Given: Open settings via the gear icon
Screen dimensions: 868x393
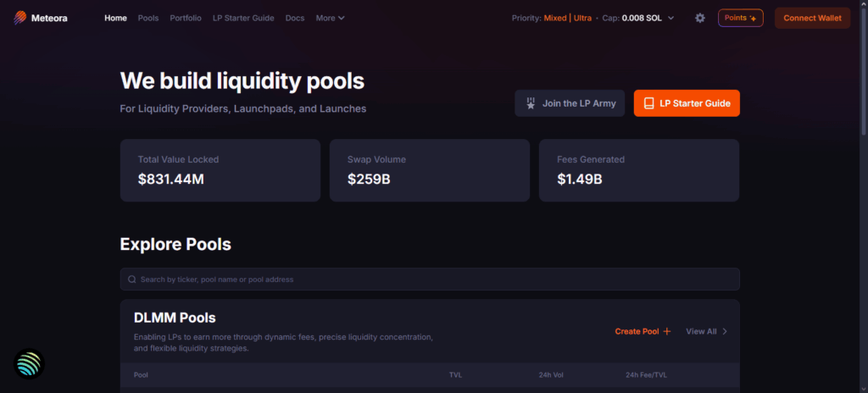Looking at the screenshot, I should (700, 18).
